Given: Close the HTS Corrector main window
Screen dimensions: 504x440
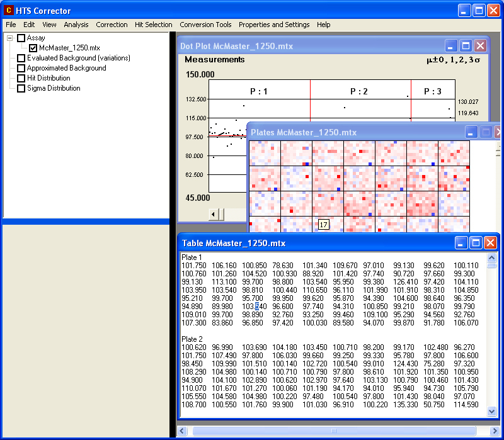Looking at the screenshot, I should tap(493, 11).
